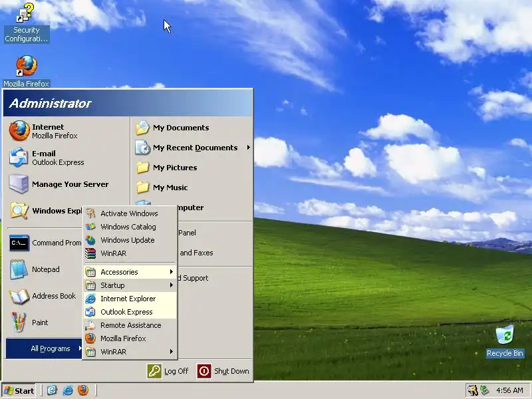Launch Windows Update from programs list
Image resolution: width=532 pixels, height=399 pixels.
click(x=130, y=240)
